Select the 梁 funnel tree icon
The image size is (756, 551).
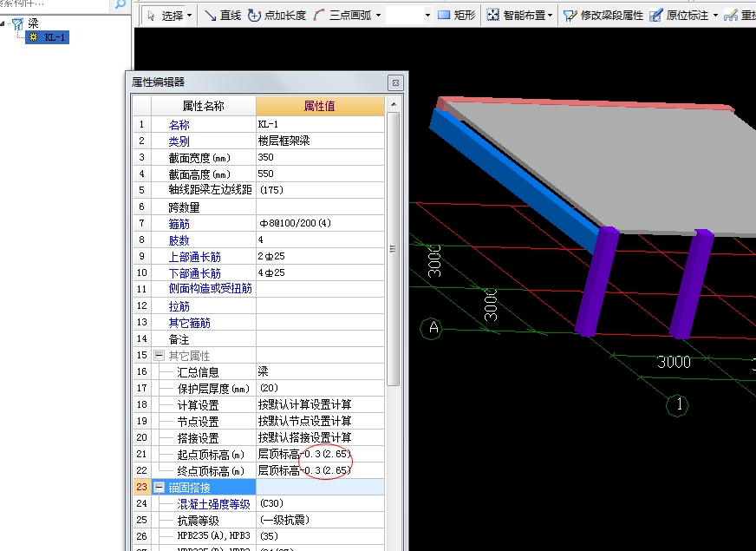(x=18, y=23)
